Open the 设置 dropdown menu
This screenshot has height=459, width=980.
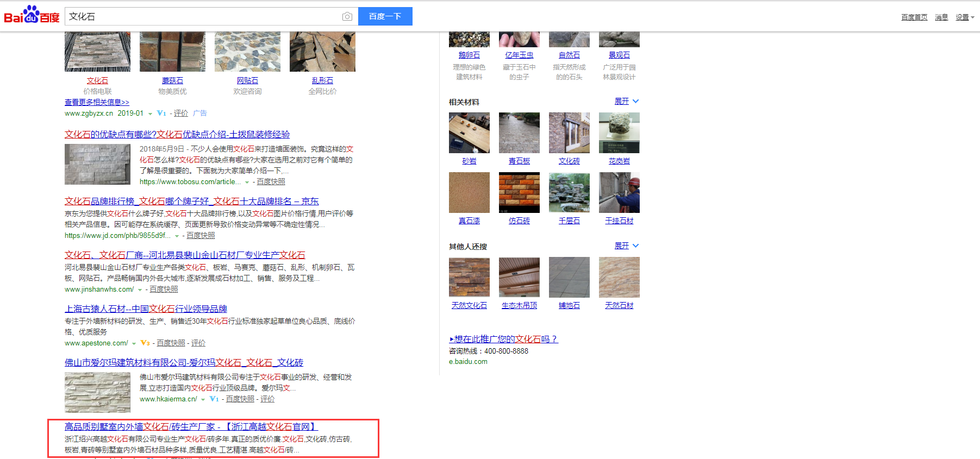pyautogui.click(x=964, y=17)
